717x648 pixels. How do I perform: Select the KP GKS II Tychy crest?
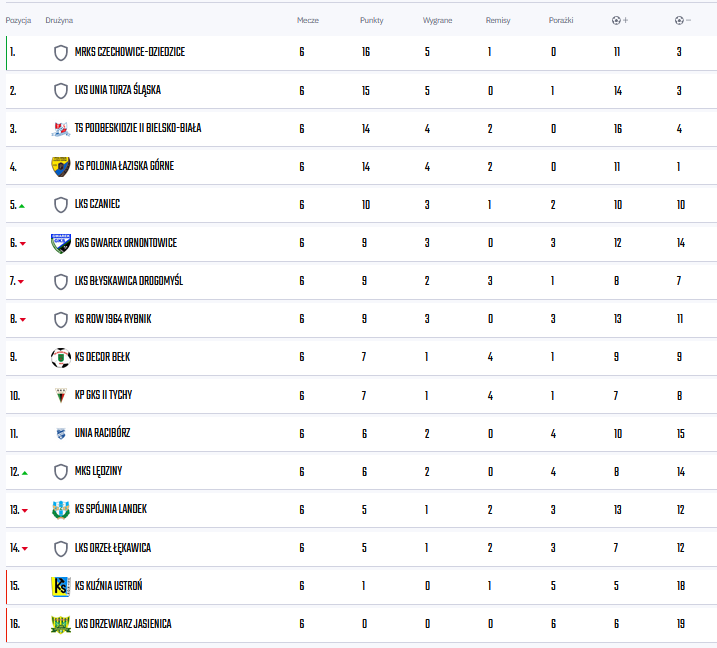(x=60, y=396)
